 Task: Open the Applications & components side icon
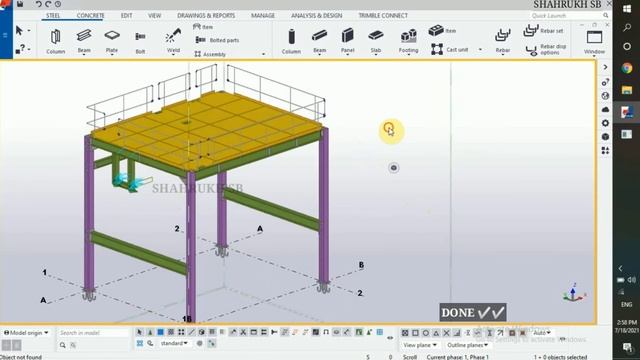[605, 151]
